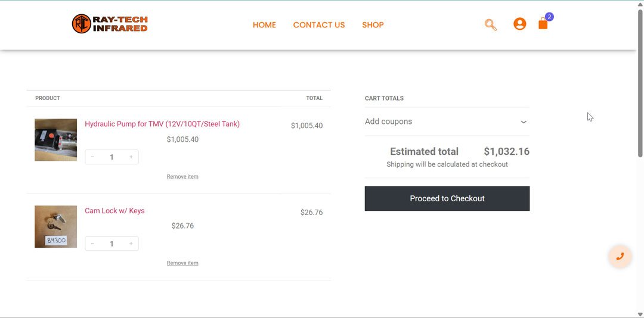Open the shopping bag cart icon

543,24
